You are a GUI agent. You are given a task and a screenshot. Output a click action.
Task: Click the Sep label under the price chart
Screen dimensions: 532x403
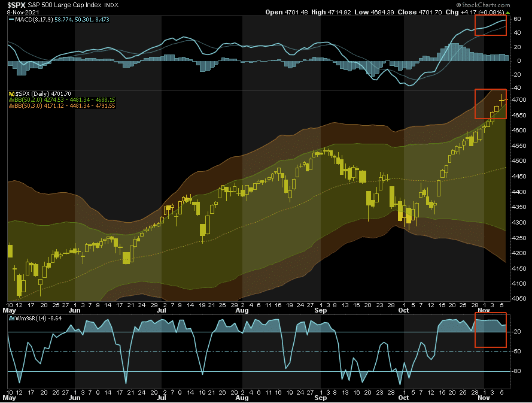click(x=321, y=310)
